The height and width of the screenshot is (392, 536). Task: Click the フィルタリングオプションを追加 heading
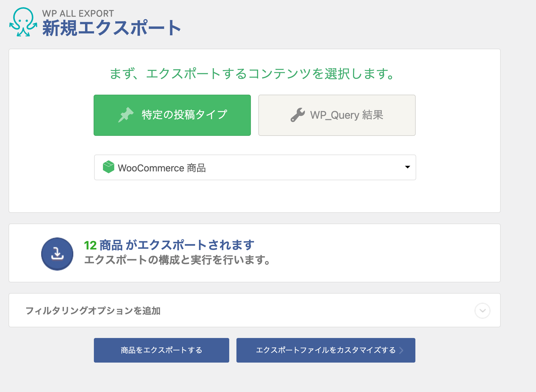pos(93,311)
